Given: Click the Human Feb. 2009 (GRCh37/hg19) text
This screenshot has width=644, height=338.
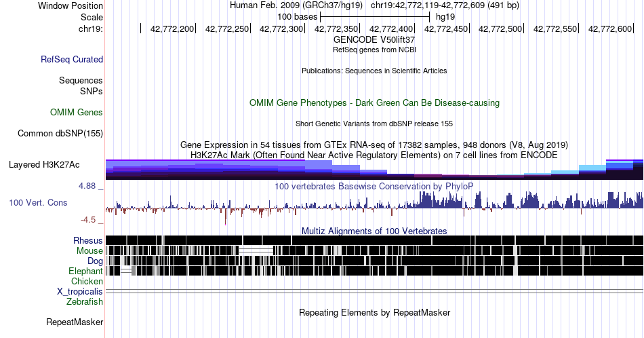Looking at the screenshot, I should coord(296,5).
